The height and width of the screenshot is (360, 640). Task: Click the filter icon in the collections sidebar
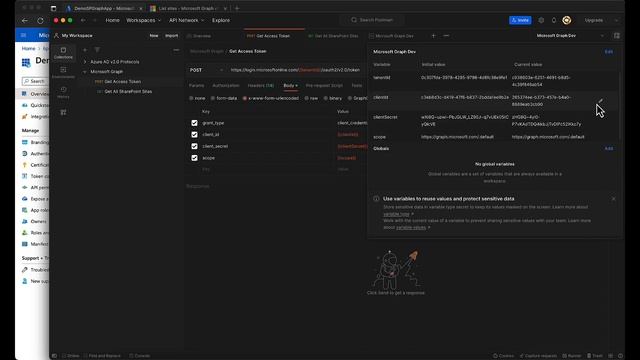click(97, 50)
